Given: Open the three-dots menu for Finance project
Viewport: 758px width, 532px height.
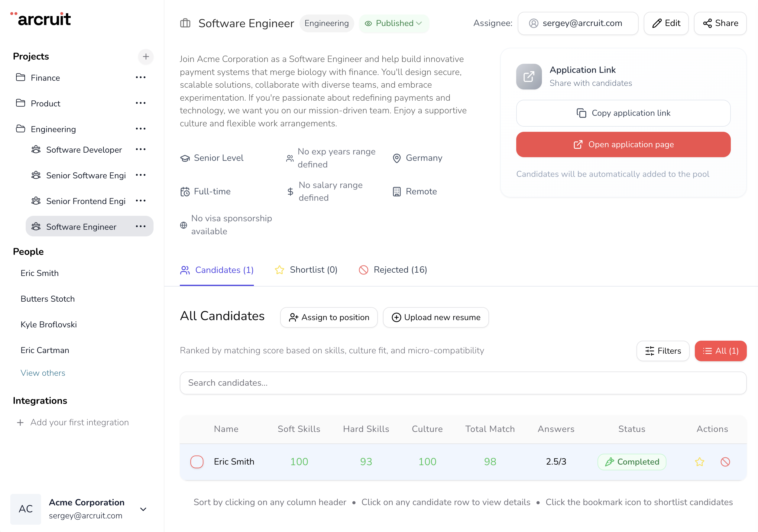Looking at the screenshot, I should click(141, 78).
